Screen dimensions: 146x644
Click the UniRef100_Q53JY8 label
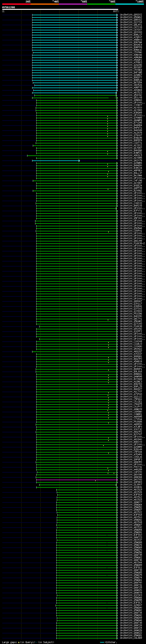tap(131, 98)
